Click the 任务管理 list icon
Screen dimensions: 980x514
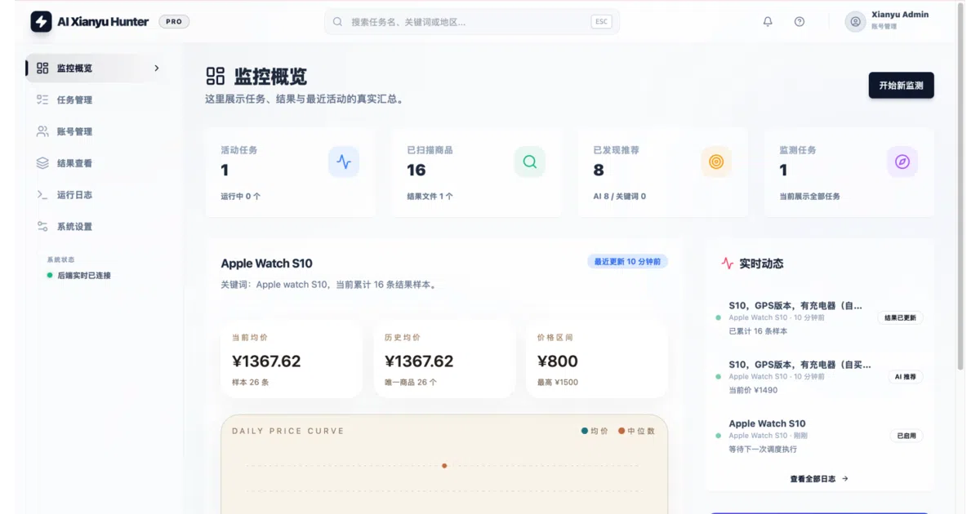(x=42, y=100)
